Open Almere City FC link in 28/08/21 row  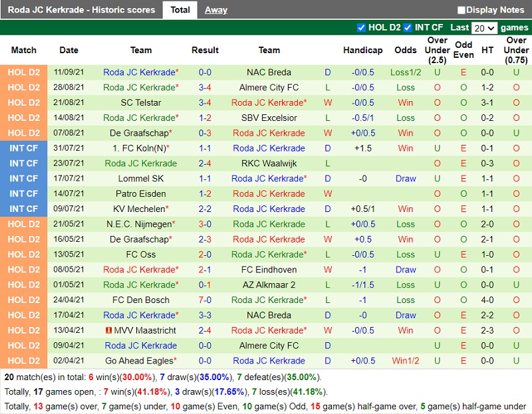[x=269, y=88]
